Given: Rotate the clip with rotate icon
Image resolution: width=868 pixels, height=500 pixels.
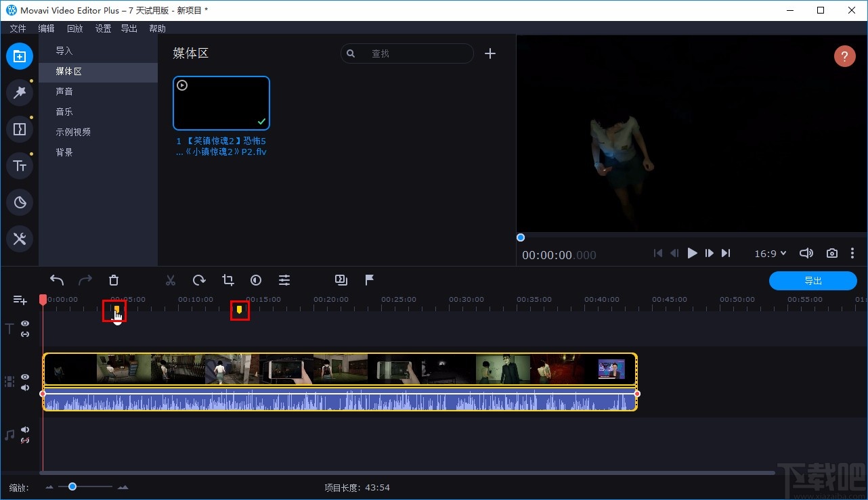Looking at the screenshot, I should [199, 280].
